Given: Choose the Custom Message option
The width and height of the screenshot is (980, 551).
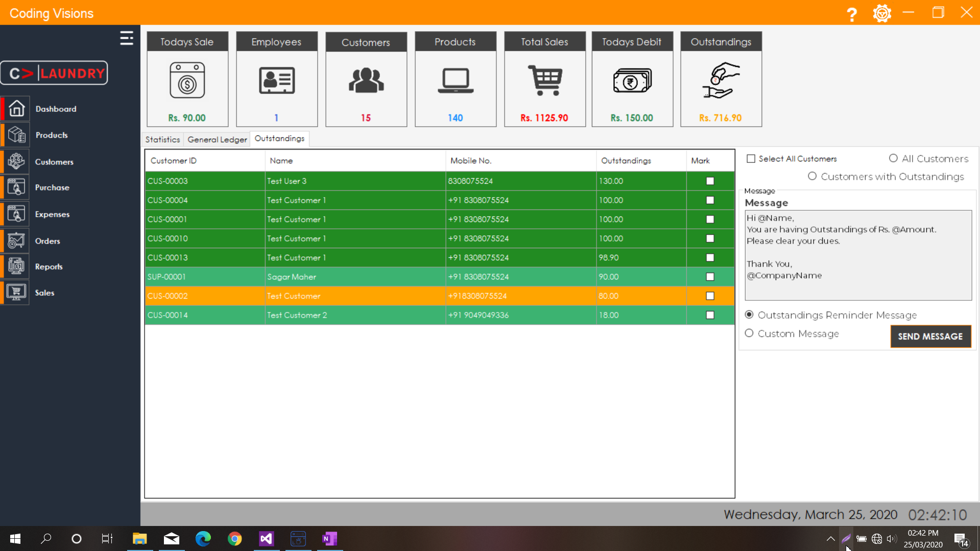Looking at the screenshot, I should click(749, 333).
